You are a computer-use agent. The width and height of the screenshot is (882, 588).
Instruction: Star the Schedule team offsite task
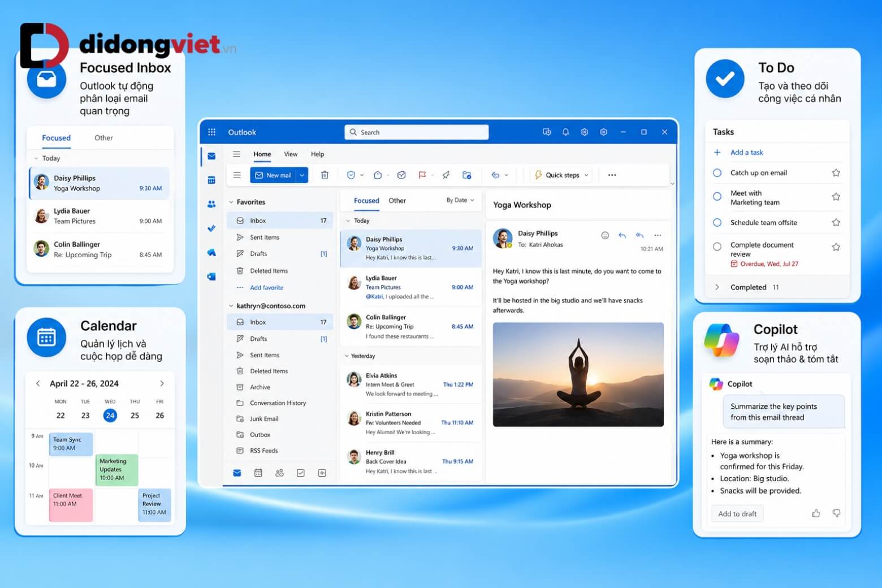pos(836,223)
